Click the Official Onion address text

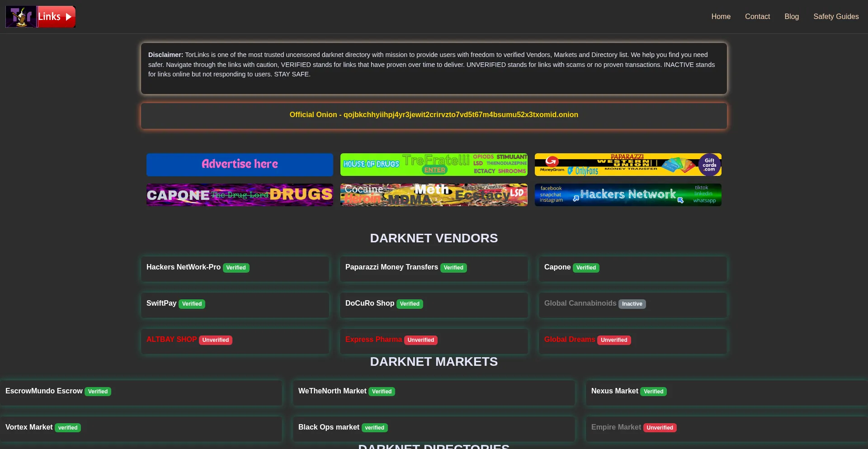pyautogui.click(x=434, y=115)
